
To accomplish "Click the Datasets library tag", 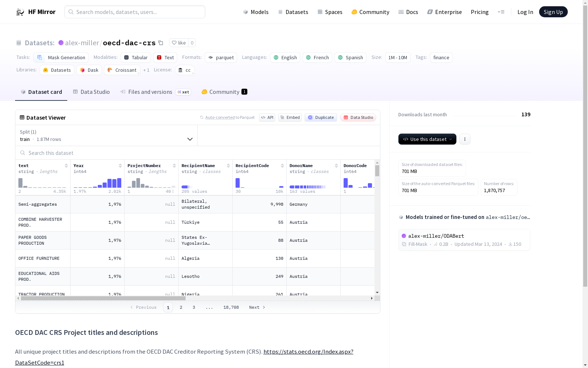I will (57, 70).
